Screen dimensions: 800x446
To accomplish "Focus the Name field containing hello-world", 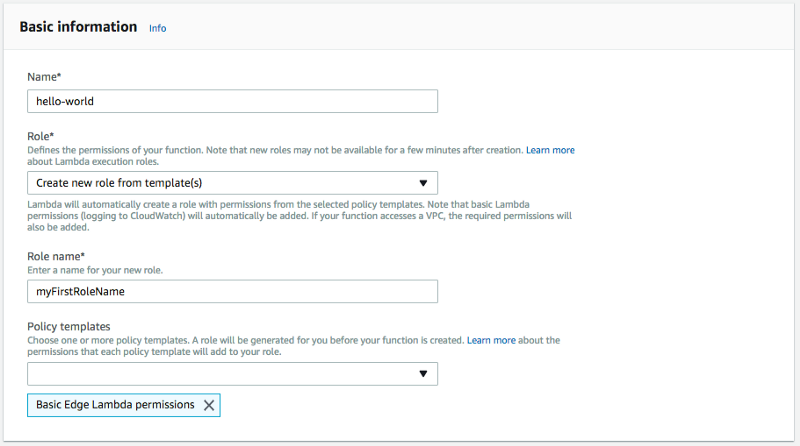I will tap(232, 101).
